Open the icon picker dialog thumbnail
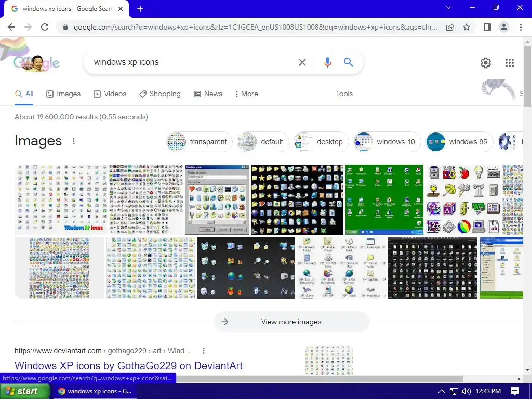This screenshot has width=532, height=399. 217,199
